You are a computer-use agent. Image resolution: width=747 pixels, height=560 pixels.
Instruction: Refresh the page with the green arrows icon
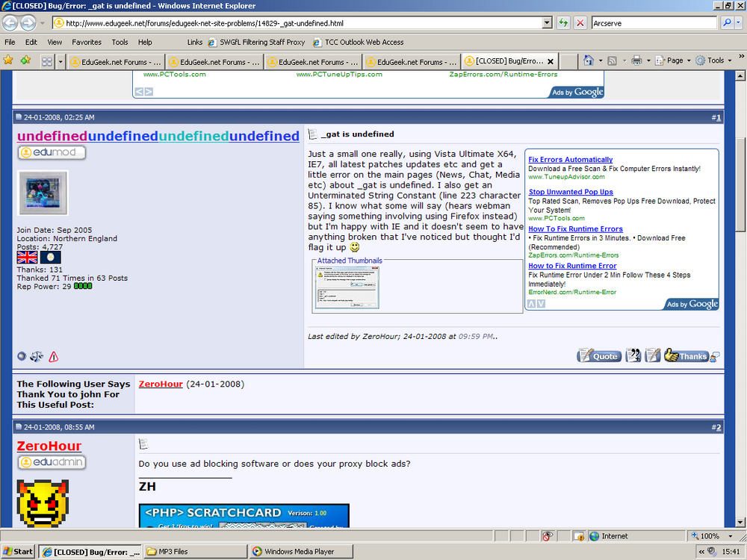pos(563,23)
